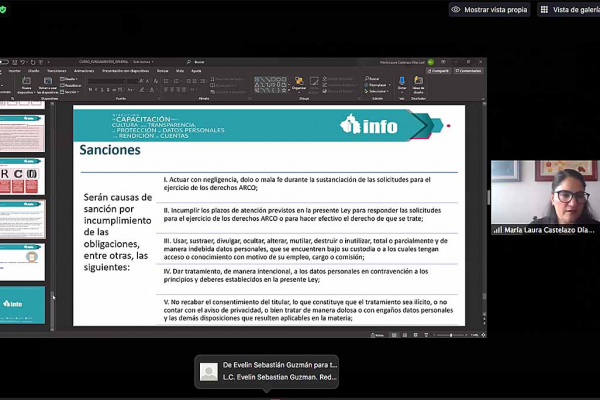This screenshot has width=600, height=400.
Task: Open font color dropdown arrow
Action: (x=155, y=90)
